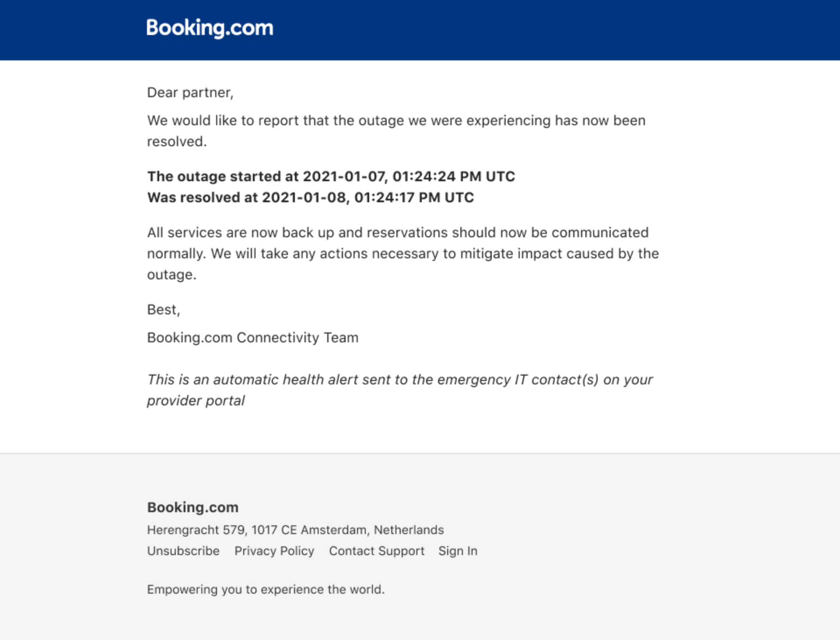The height and width of the screenshot is (640, 840).
Task: Click the "provider portal" italic text
Action: [x=196, y=401]
